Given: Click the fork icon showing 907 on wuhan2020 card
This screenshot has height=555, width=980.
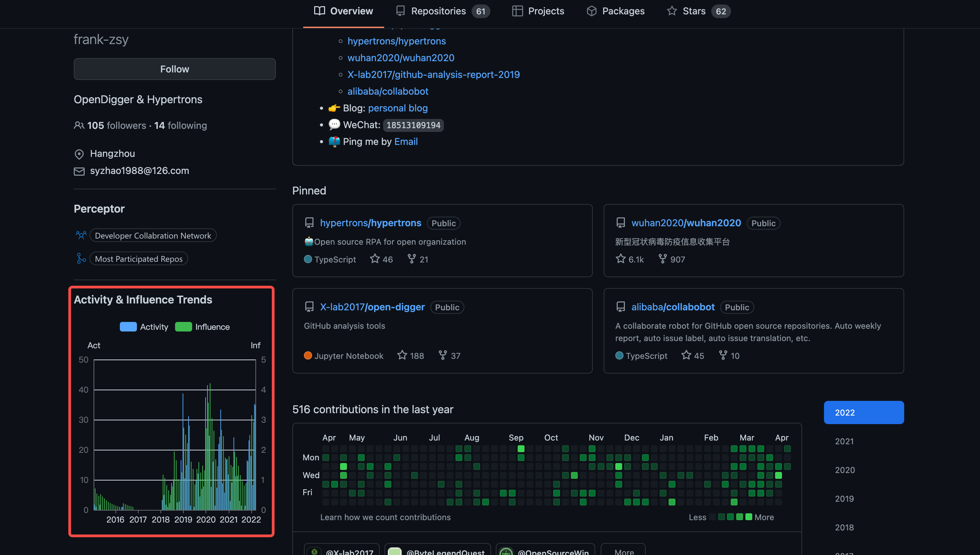Looking at the screenshot, I should (x=663, y=259).
